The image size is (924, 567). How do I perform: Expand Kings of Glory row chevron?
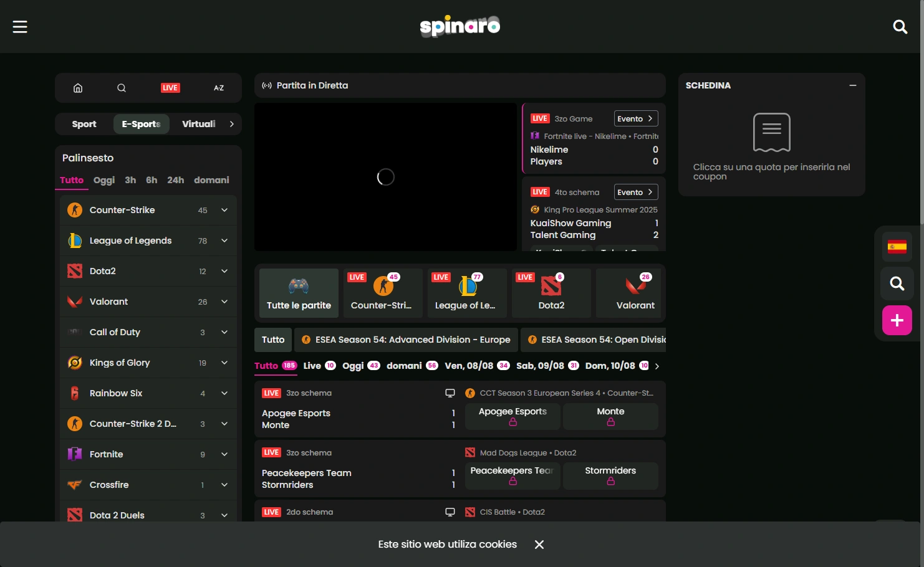[224, 363]
